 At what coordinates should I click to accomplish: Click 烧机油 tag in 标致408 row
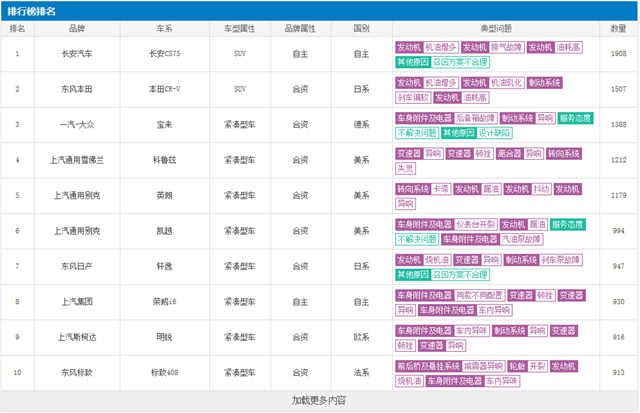[x=409, y=381]
